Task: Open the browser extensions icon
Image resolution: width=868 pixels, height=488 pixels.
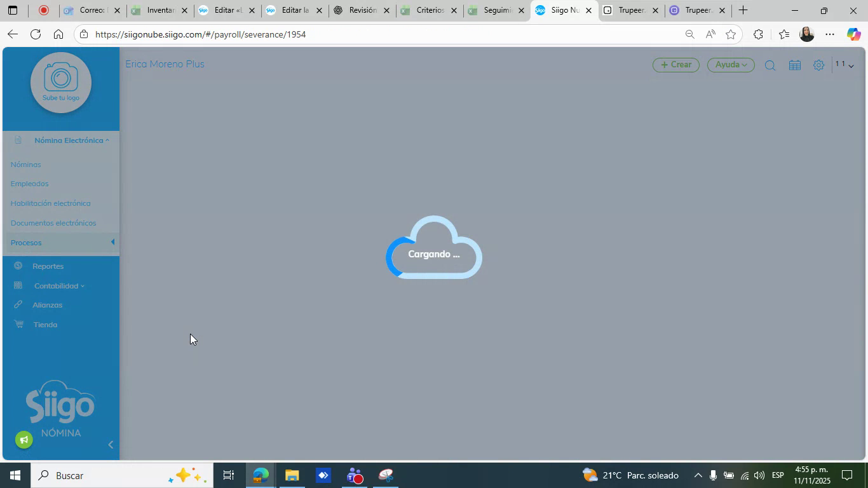Action: [x=758, y=34]
